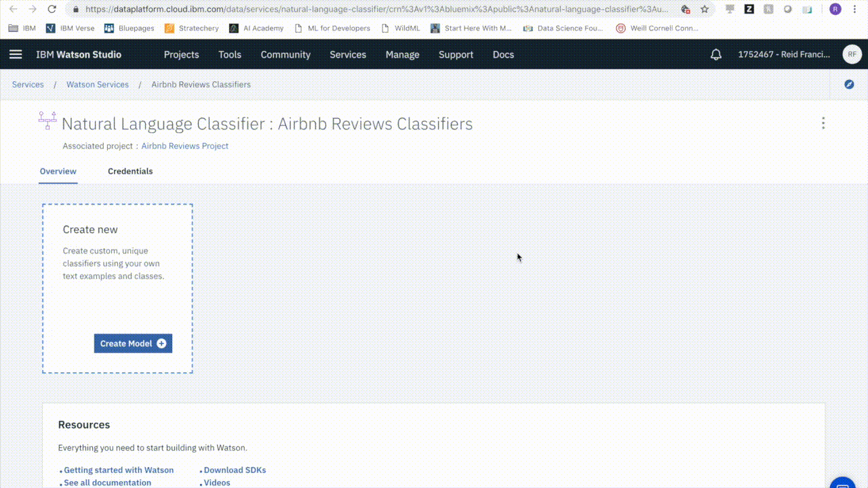Open the Download SDKs link
This screenshot has width=868, height=488.
(235, 470)
